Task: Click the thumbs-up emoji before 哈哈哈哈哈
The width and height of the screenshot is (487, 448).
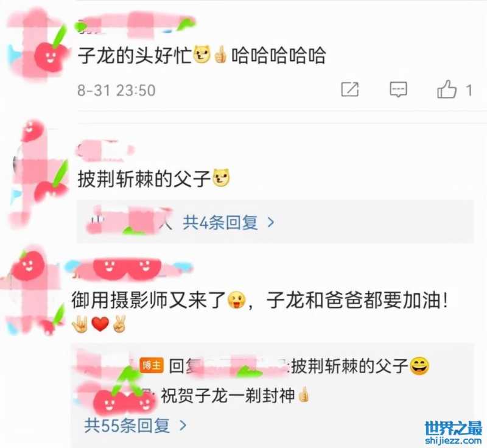Action: pyautogui.click(x=220, y=55)
